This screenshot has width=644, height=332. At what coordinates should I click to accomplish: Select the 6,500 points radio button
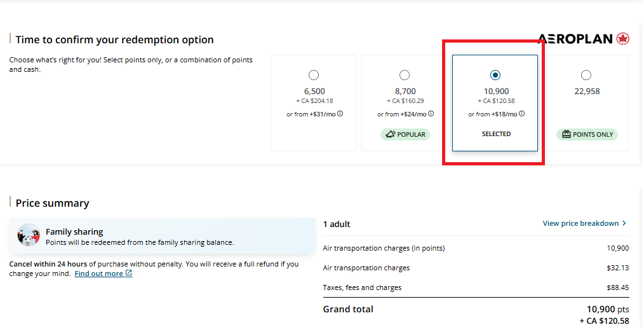pyautogui.click(x=314, y=75)
